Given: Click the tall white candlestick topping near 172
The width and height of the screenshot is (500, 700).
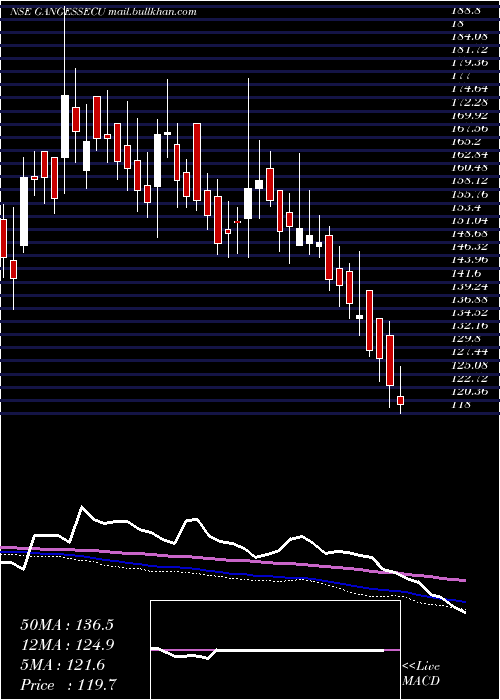Looking at the screenshot, I should click(x=65, y=126).
